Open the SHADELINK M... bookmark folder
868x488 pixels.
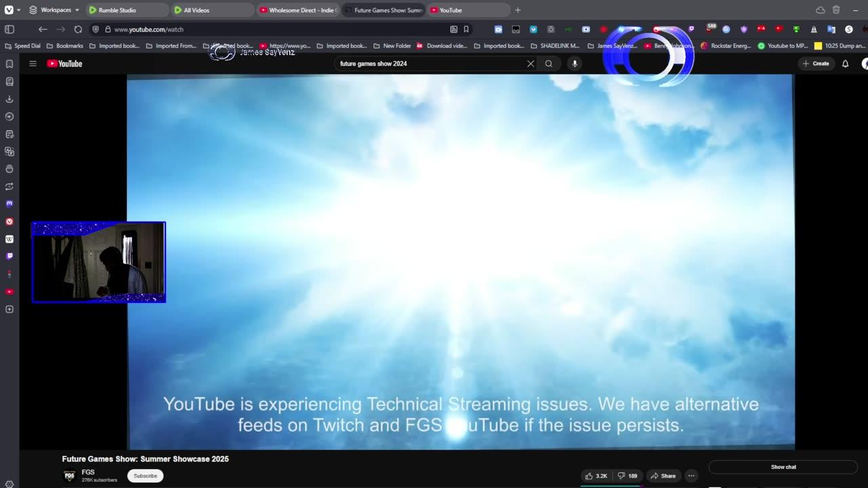point(555,46)
